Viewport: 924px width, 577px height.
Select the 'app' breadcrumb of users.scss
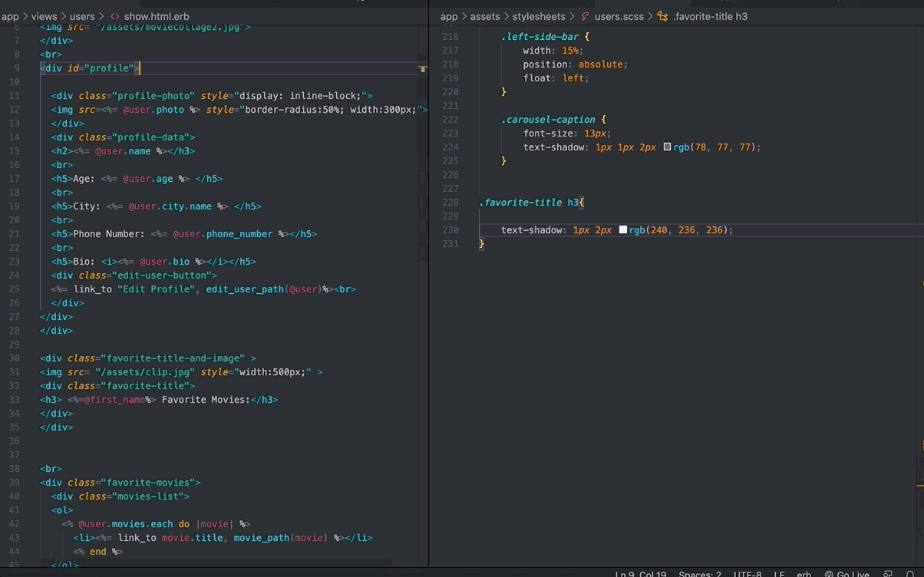pyautogui.click(x=449, y=16)
